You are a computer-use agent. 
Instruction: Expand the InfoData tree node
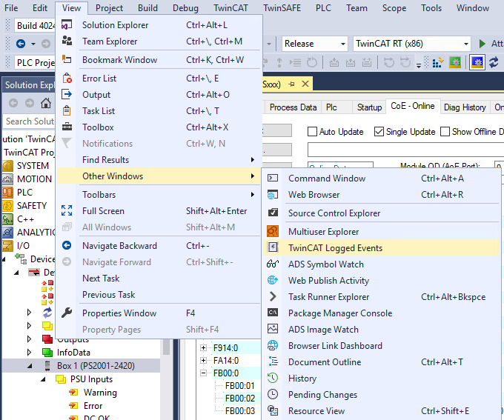(29, 352)
